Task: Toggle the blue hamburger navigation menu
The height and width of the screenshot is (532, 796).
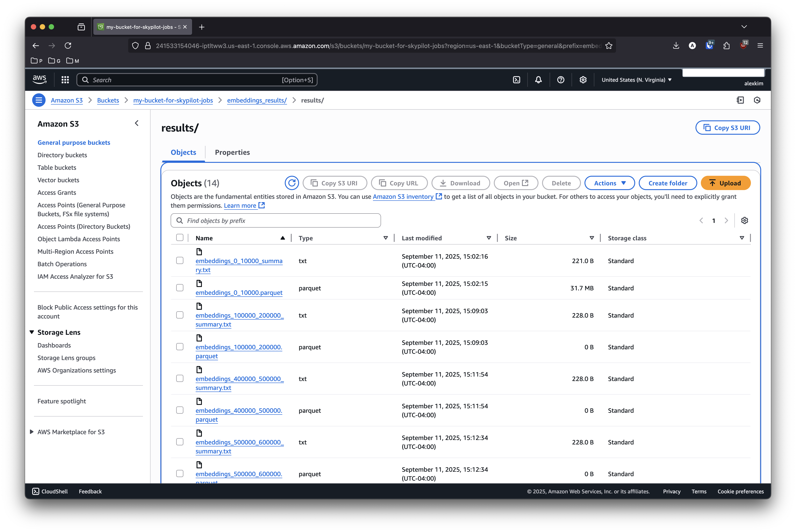Action: coord(39,100)
